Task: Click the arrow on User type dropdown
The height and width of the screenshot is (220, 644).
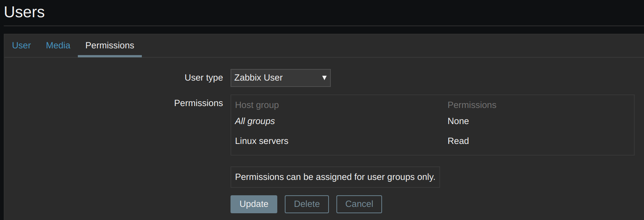Action: pyautogui.click(x=324, y=78)
